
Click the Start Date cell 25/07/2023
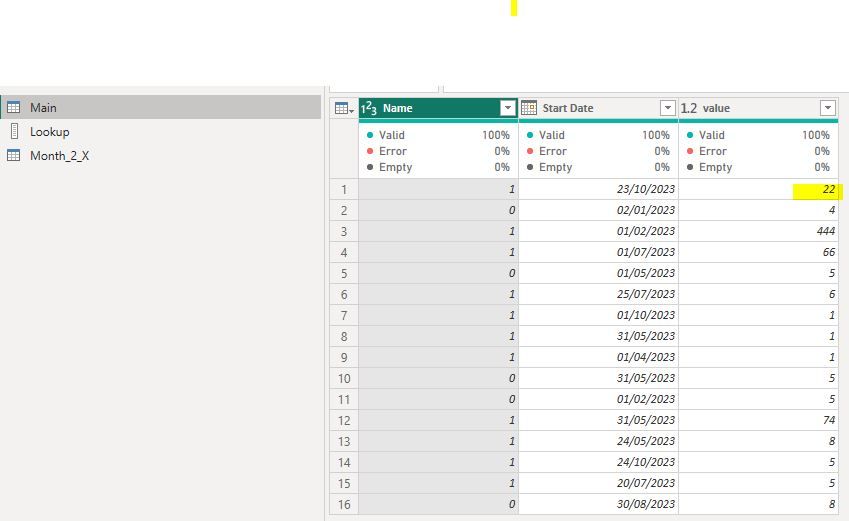(598, 295)
